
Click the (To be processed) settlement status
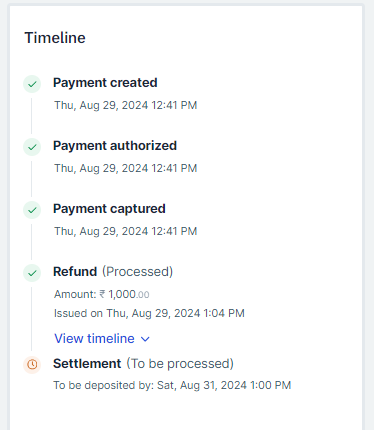point(180,364)
